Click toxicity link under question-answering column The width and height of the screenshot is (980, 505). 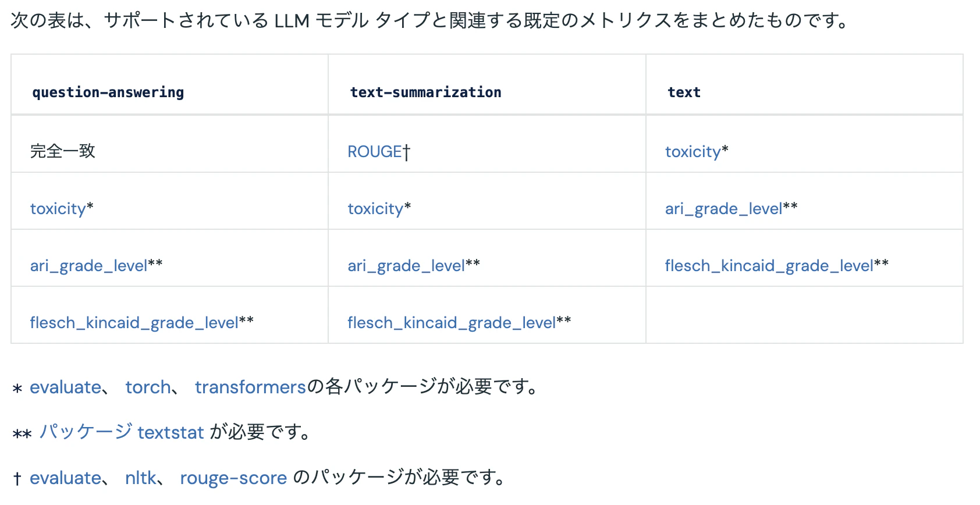tap(58, 208)
